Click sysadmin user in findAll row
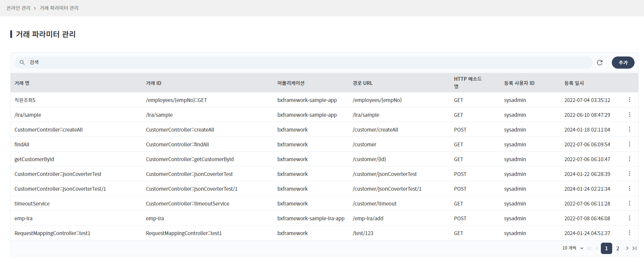 click(515, 144)
